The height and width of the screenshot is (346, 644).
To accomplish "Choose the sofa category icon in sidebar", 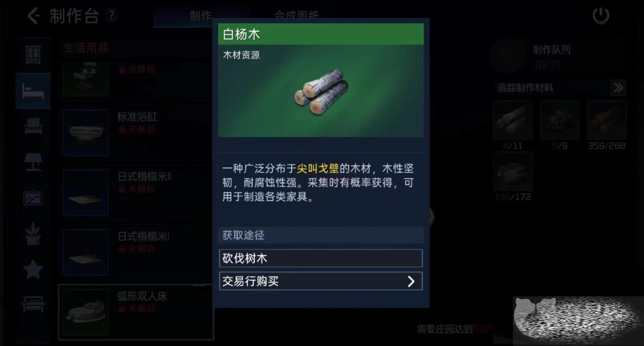I will click(33, 126).
